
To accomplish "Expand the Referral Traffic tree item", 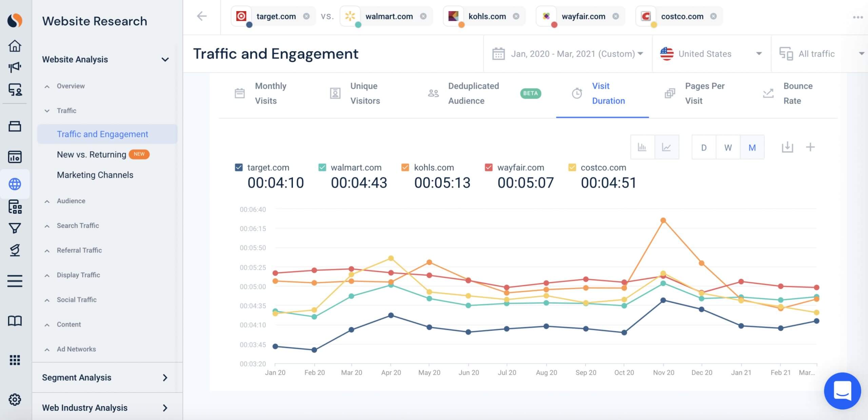I will (47, 251).
